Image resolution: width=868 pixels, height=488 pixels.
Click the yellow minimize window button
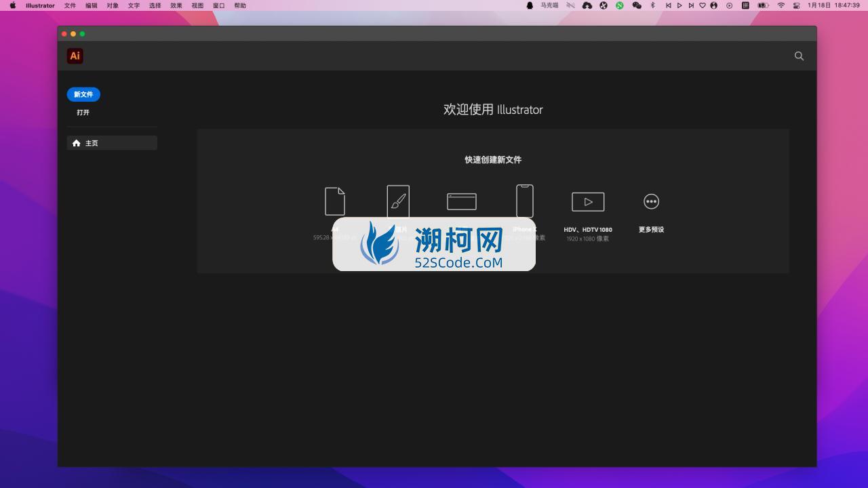[x=73, y=34]
